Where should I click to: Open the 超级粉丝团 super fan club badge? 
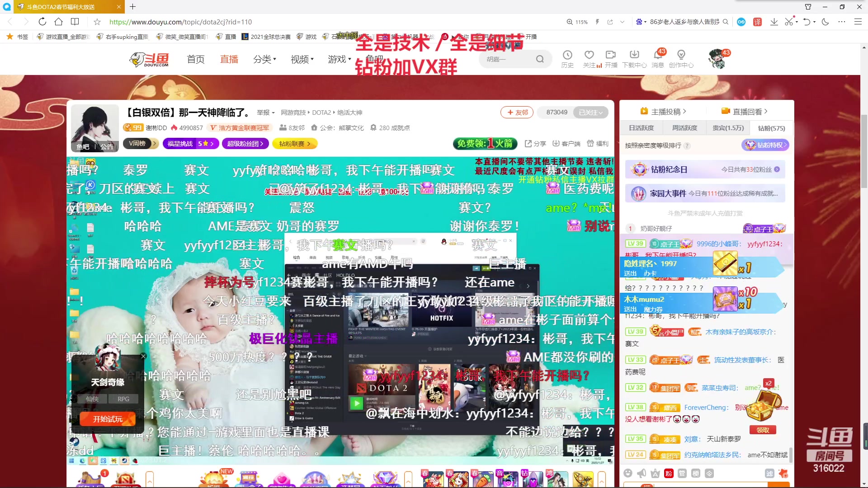pyautogui.click(x=245, y=144)
